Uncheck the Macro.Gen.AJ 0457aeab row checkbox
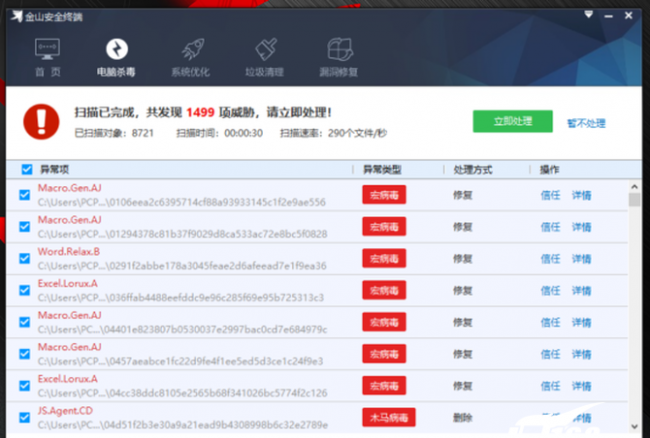The image size is (650, 438). (24, 354)
